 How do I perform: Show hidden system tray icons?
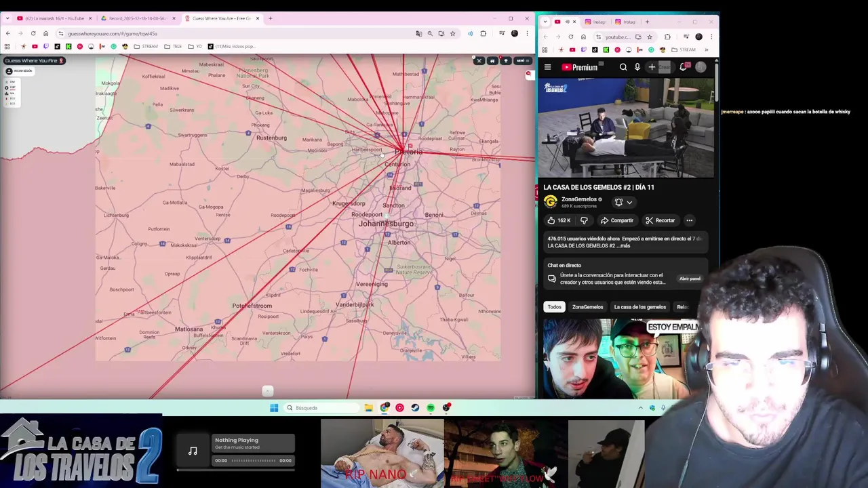pos(640,408)
